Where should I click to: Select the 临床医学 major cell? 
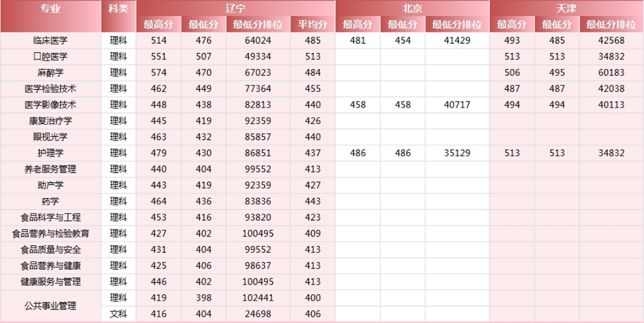tap(50, 40)
